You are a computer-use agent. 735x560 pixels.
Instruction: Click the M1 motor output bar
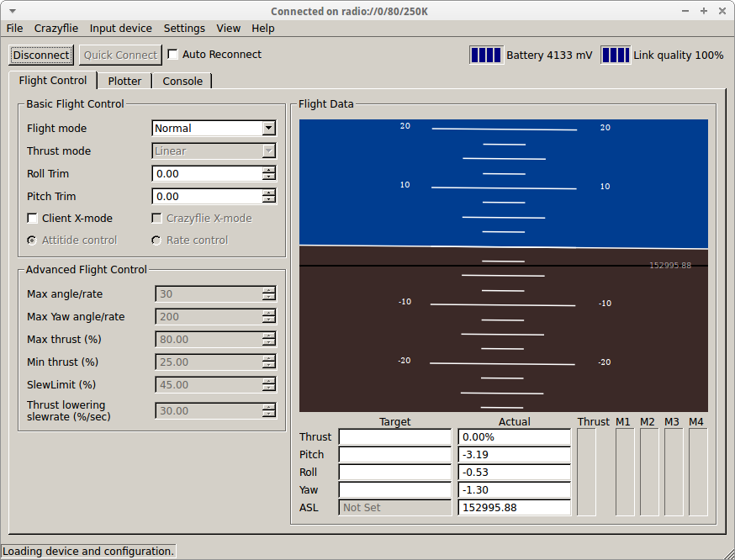(624, 472)
